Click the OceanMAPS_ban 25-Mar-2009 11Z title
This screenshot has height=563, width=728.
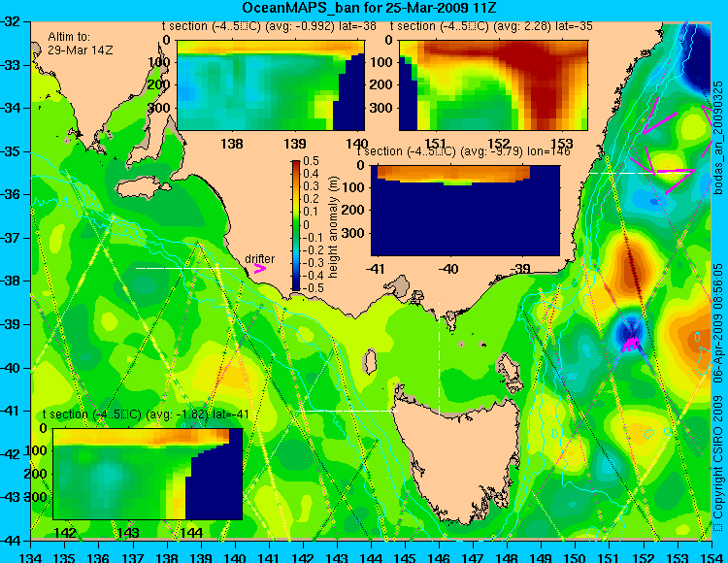(371, 8)
